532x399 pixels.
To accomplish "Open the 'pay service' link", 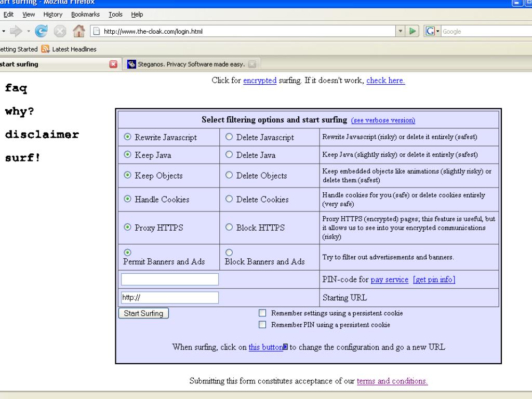I will pos(390,280).
